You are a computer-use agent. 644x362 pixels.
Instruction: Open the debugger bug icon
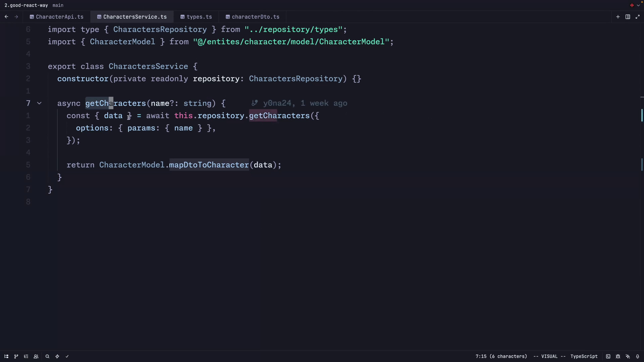pyautogui.click(x=618, y=356)
